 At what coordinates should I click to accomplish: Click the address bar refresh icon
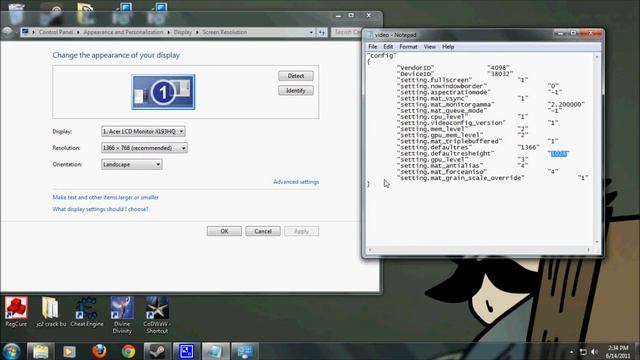coord(322,32)
